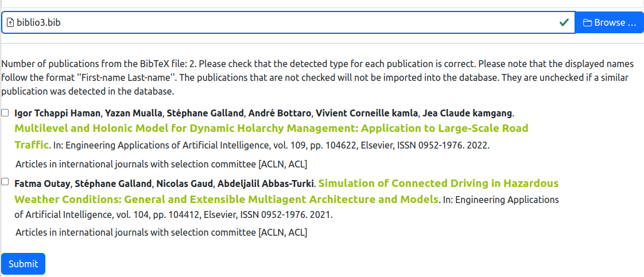The image size is (644, 277).
Task: Open the Simulation of Connected Driving title
Action: [286, 191]
